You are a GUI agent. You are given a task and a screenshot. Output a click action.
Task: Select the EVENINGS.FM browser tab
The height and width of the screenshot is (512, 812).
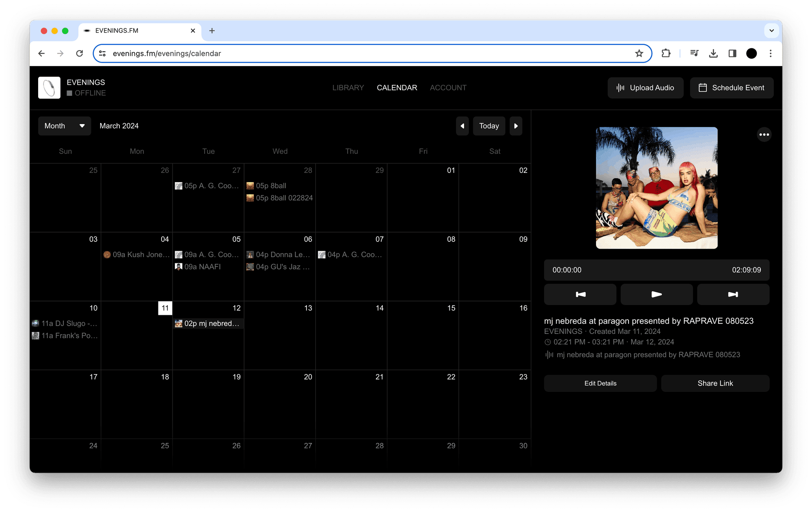pyautogui.click(x=139, y=31)
